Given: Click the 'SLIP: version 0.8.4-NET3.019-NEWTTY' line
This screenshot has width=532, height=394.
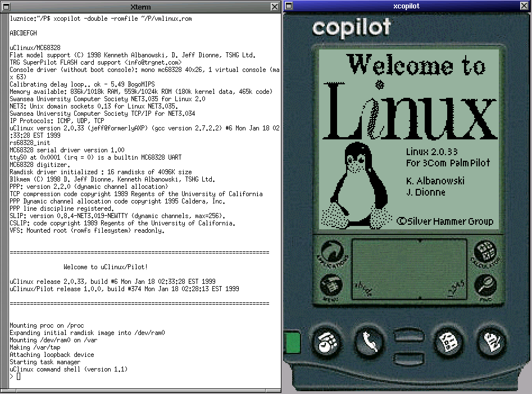Looking at the screenshot, I should [x=117, y=216].
